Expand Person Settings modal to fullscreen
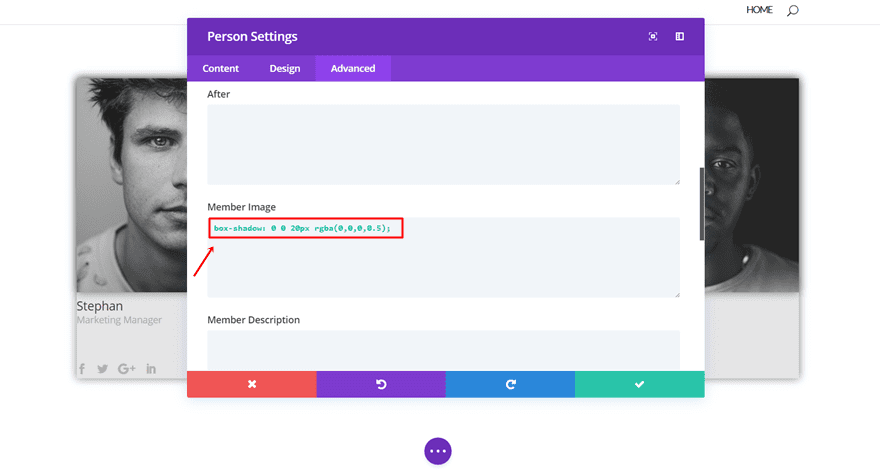The image size is (880, 475). (653, 37)
